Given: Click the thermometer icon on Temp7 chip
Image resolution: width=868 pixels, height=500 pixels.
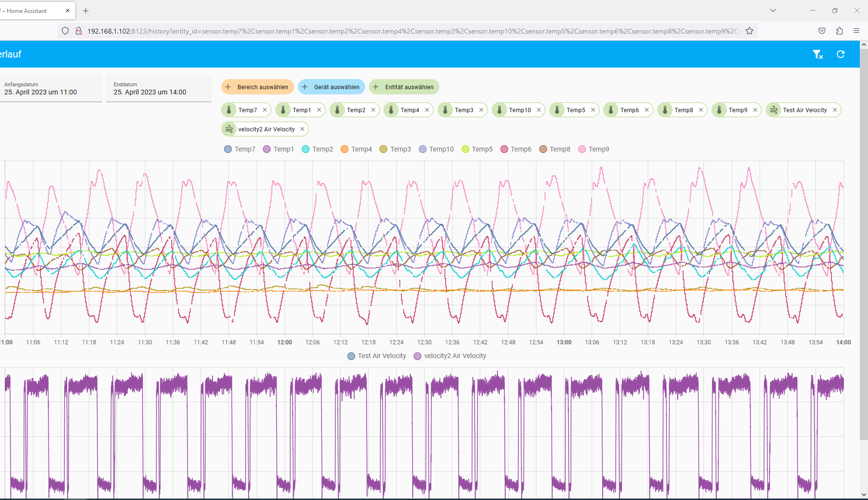Looking at the screenshot, I should click(229, 110).
